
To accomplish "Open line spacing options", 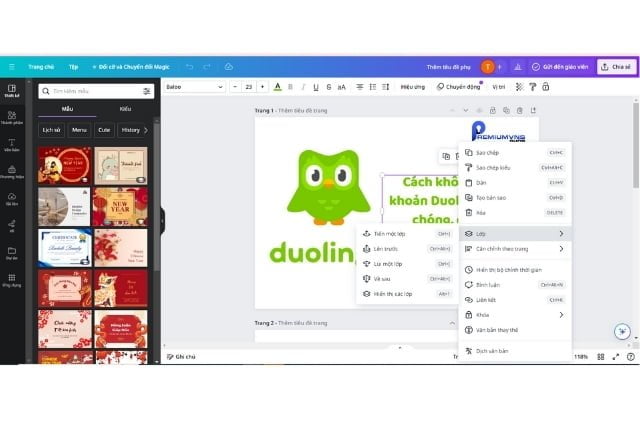I will pos(386,87).
